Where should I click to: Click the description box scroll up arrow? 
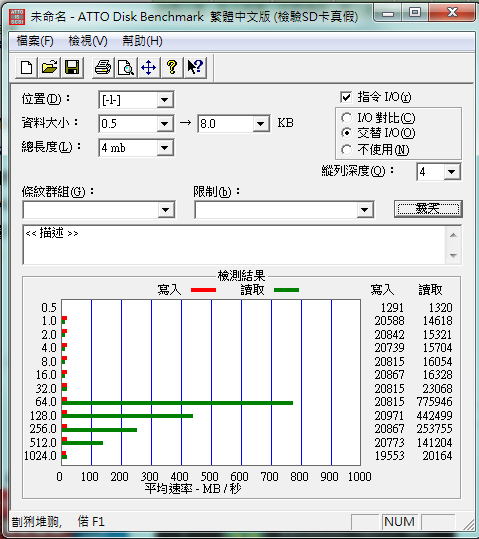point(453,235)
